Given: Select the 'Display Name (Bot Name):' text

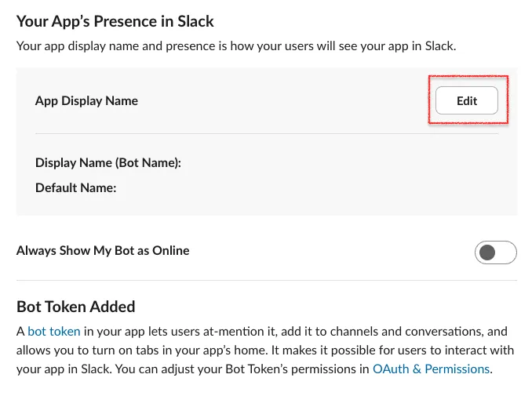Looking at the screenshot, I should coord(108,163).
